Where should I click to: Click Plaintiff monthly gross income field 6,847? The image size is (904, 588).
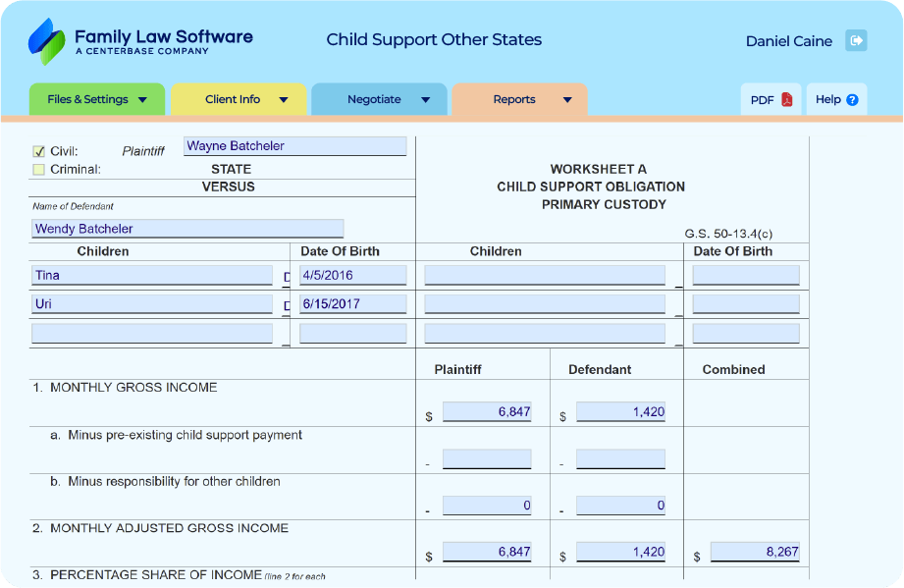pos(487,412)
